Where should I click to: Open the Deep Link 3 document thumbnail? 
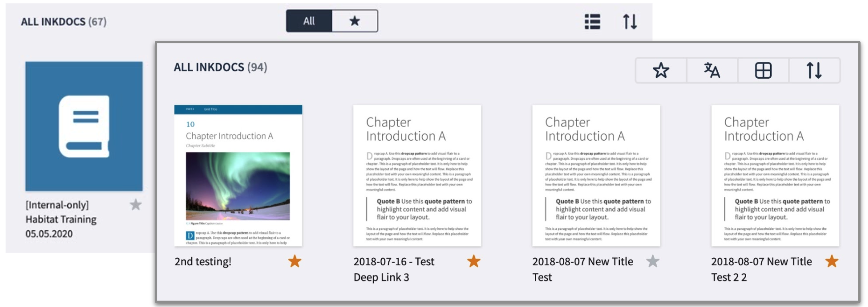pos(417,176)
